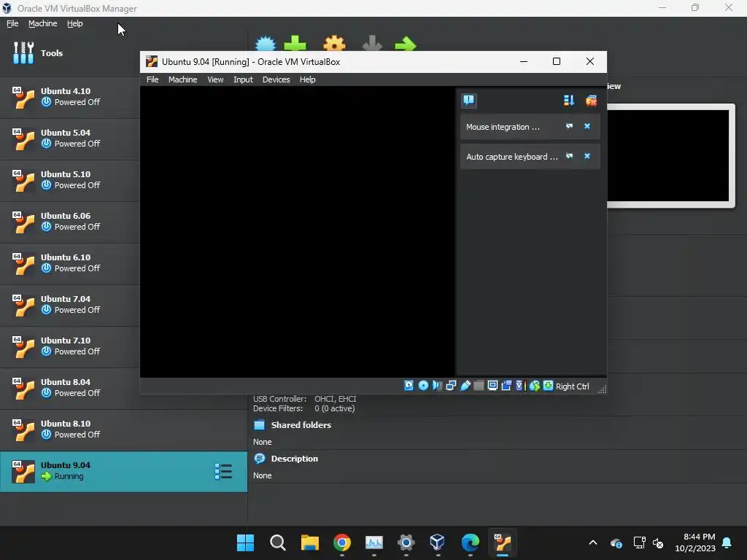Click the gray shared folders indicator in status bar
747x560 pixels.
479,386
